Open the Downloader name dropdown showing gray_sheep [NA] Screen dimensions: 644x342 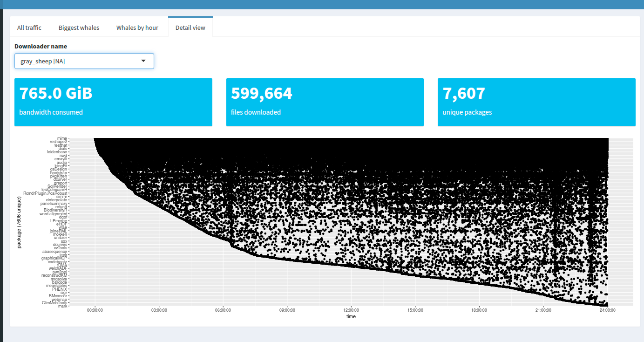pos(84,61)
